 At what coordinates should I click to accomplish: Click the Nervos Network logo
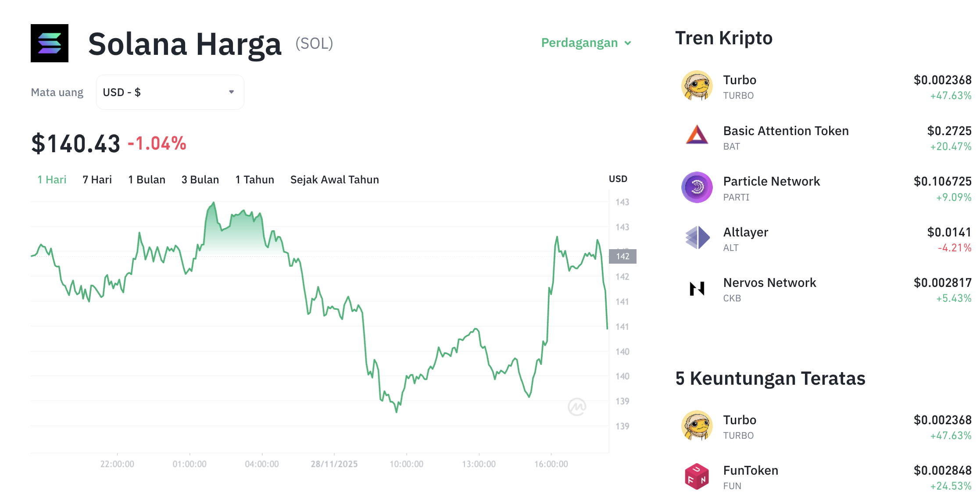697,289
